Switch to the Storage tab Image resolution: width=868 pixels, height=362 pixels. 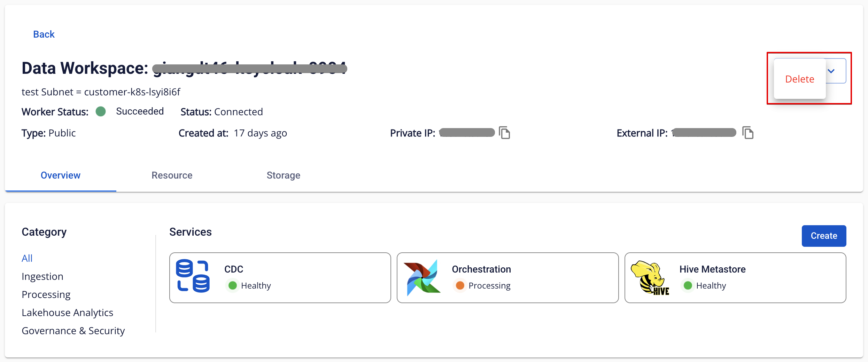[x=283, y=175]
